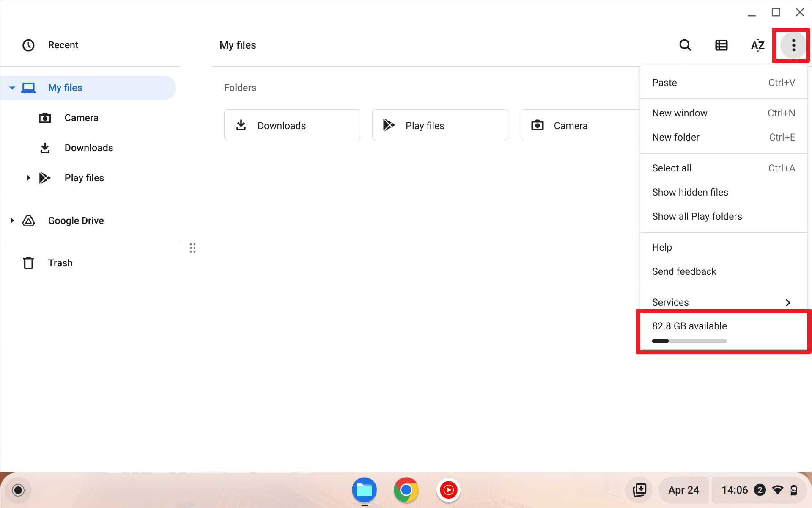The height and width of the screenshot is (508, 812).
Task: Open the launcher button on shelf
Action: (x=18, y=490)
